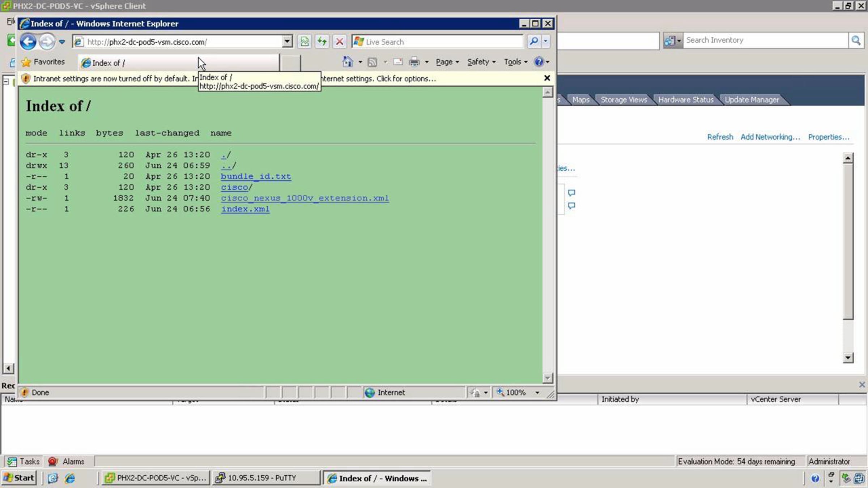Click the upper speech bubble icon in vSphere

pyautogui.click(x=571, y=193)
